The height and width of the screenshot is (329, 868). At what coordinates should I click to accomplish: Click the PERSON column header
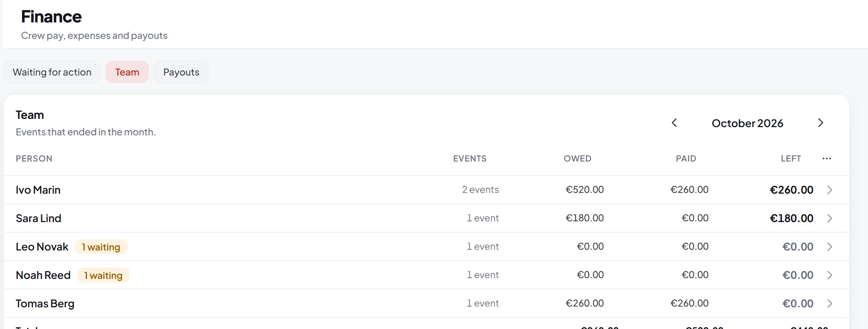tap(34, 159)
